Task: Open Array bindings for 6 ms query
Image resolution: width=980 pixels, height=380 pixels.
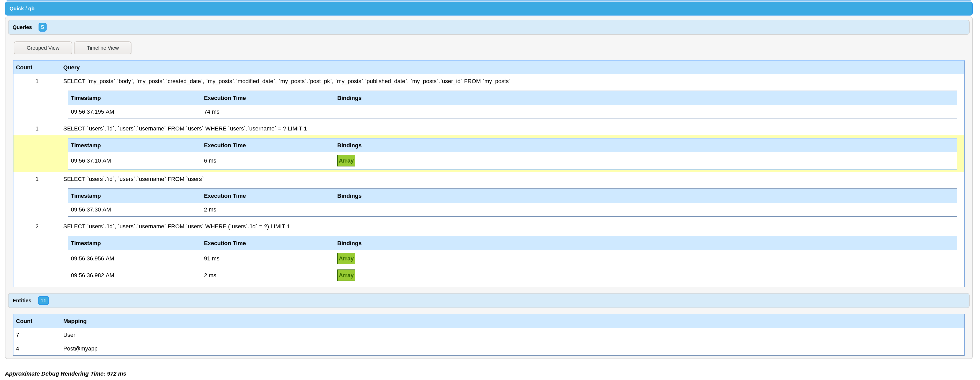Action: [346, 160]
